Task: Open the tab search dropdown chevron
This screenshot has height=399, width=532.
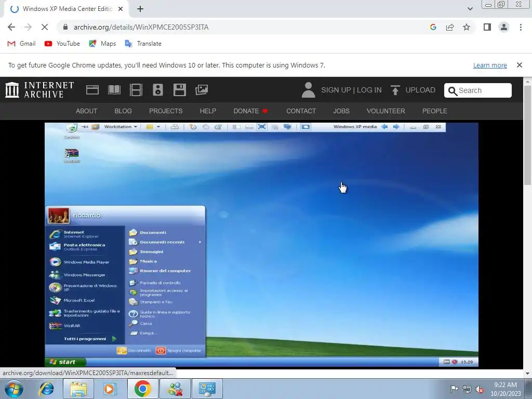Action: coord(470,9)
